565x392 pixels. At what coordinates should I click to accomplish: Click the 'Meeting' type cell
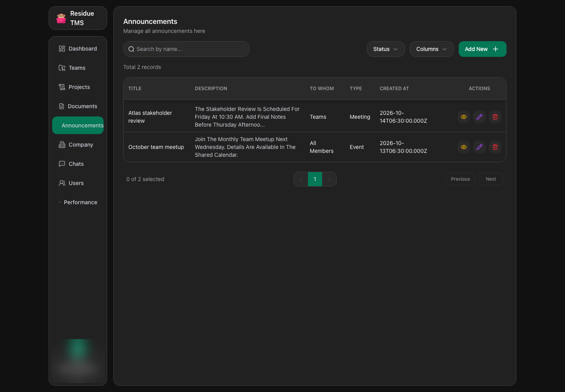[x=360, y=117]
